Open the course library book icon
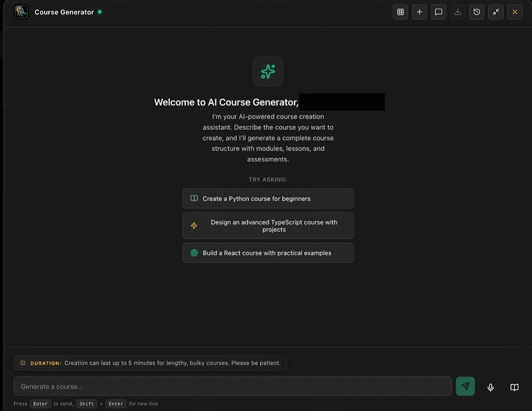The width and height of the screenshot is (532, 411). click(x=514, y=387)
